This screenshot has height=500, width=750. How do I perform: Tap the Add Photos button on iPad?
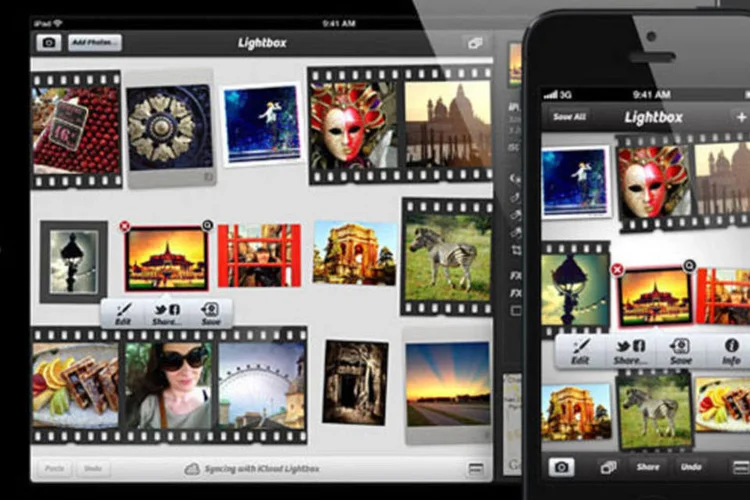click(94, 43)
